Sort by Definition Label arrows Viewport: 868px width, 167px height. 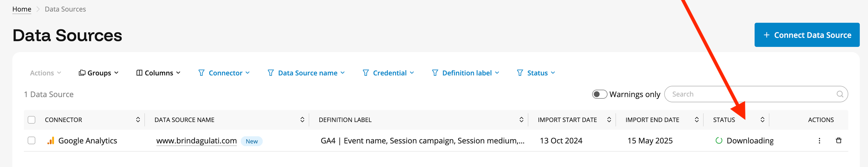[521, 120]
